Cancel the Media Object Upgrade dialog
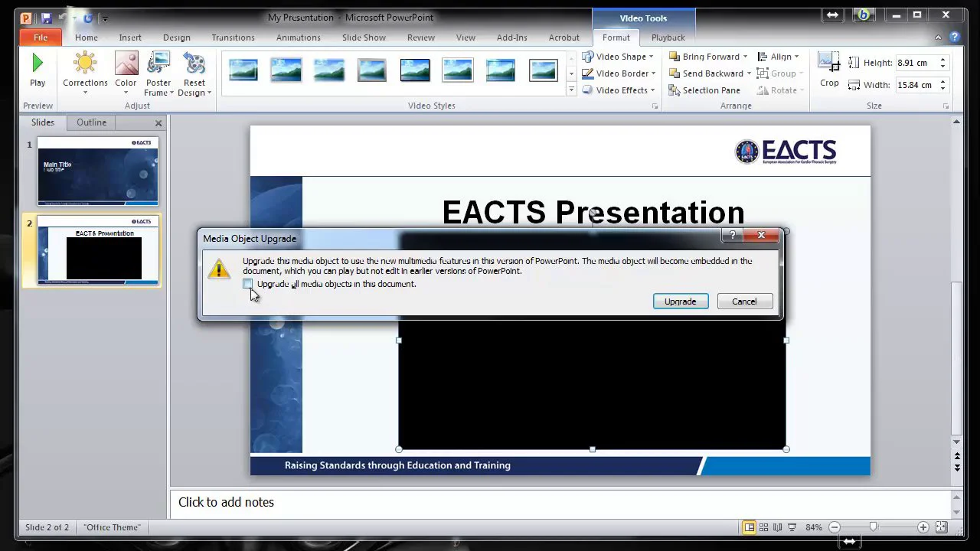The image size is (980, 551). [x=744, y=302]
